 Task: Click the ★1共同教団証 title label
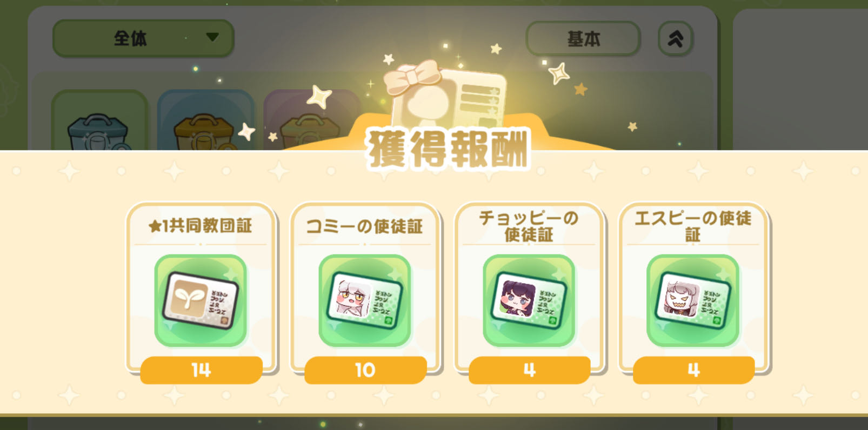[201, 225]
